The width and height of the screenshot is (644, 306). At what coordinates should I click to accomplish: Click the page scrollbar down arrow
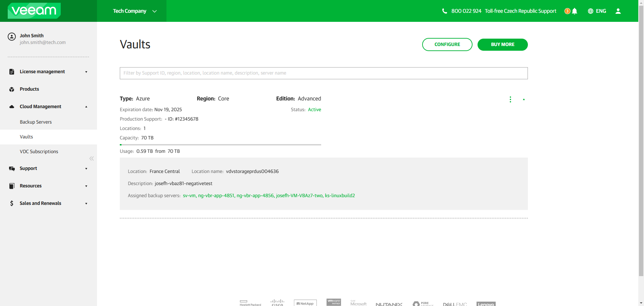click(x=641, y=303)
